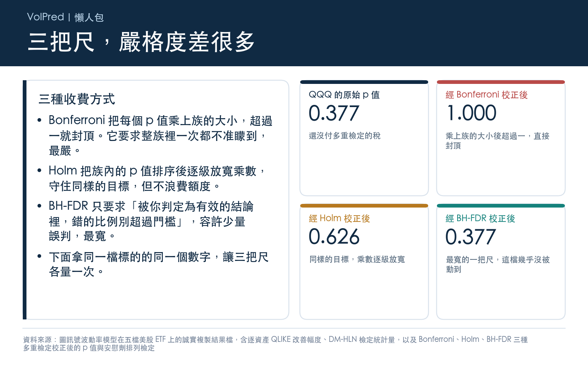588x368 pixels.
Task: Click the caption '同樣的目標，乘數逐級放寬'
Action: point(357,259)
